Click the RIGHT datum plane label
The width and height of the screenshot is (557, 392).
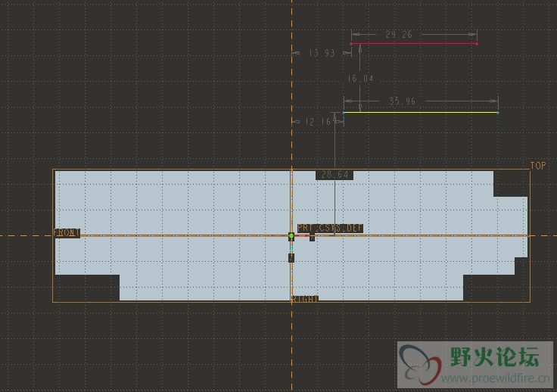click(305, 299)
